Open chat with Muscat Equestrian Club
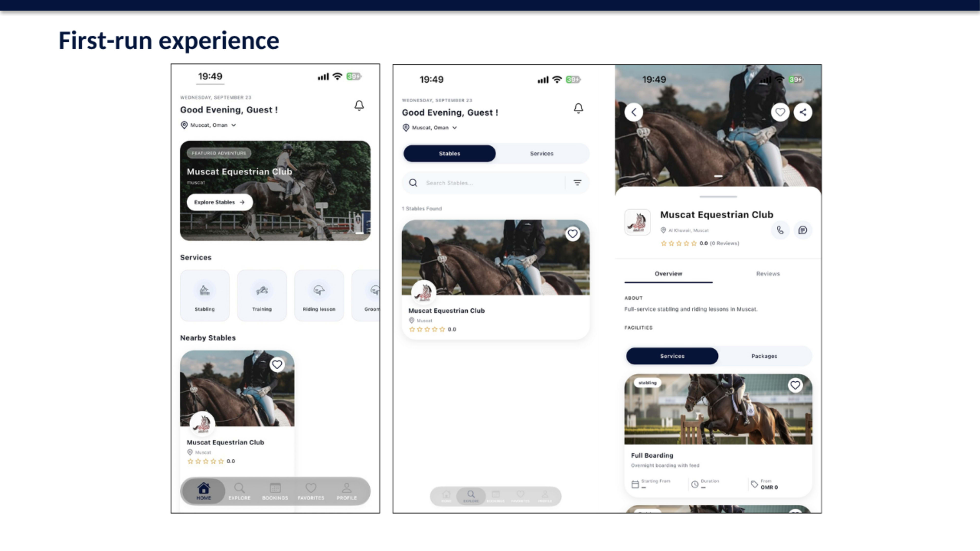This screenshot has width=980, height=551. (x=803, y=230)
